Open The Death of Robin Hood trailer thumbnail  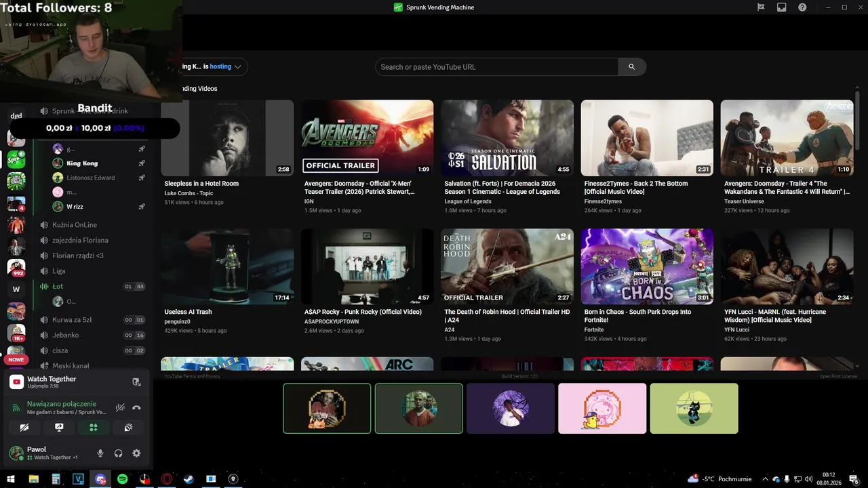pyautogui.click(x=507, y=266)
